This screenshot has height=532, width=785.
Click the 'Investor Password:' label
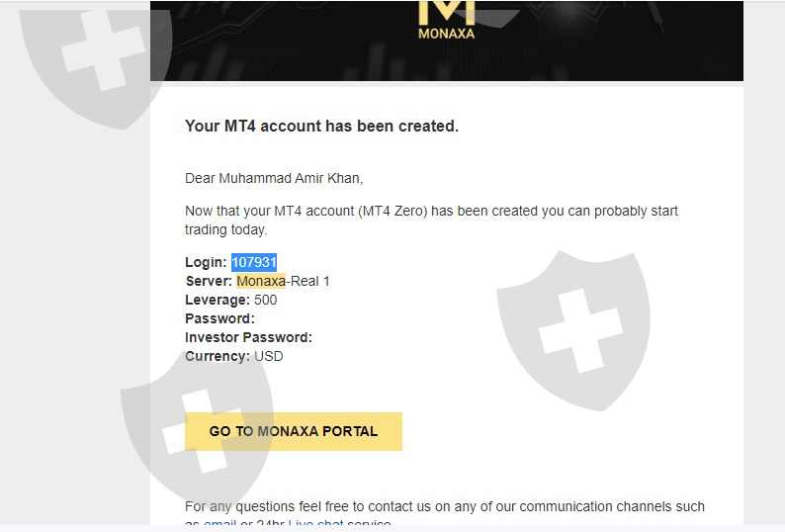click(248, 337)
